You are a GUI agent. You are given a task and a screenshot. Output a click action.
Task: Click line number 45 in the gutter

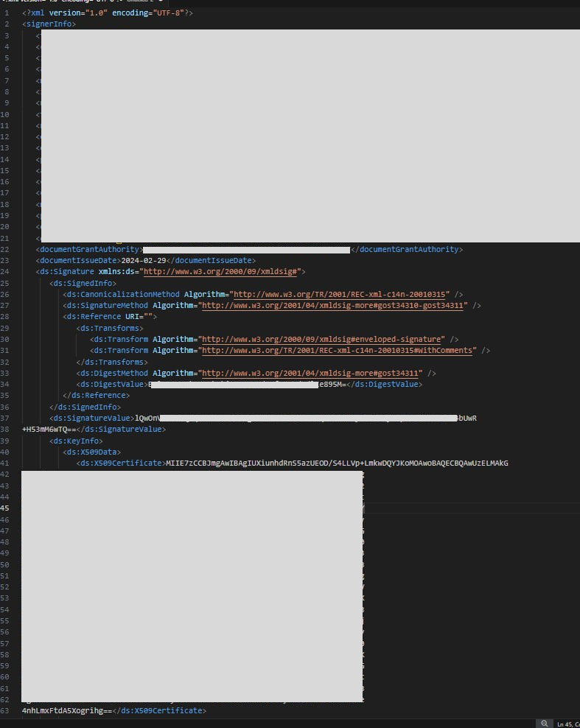tap(5, 508)
